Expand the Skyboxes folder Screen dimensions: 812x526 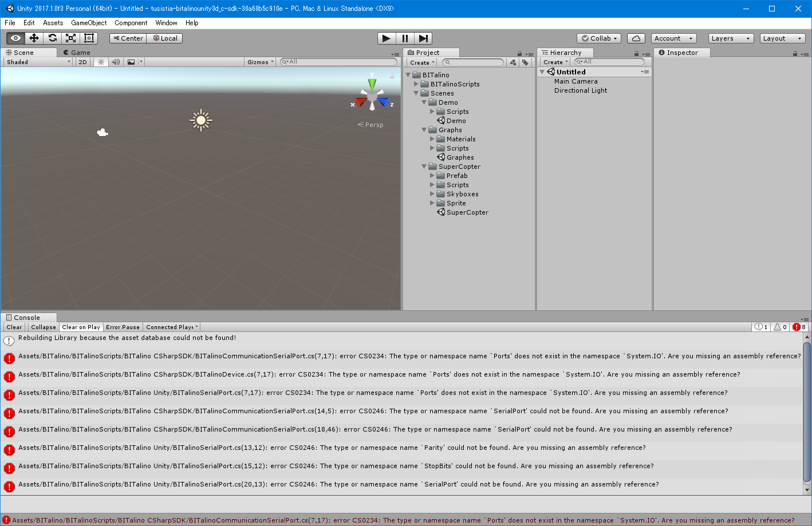coord(432,194)
